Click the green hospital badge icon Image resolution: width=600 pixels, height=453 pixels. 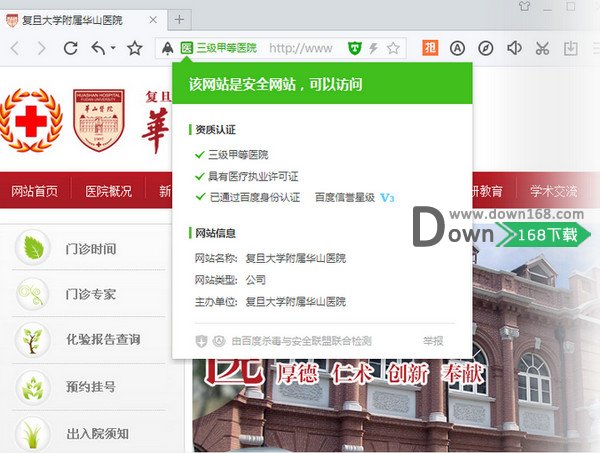(x=187, y=48)
